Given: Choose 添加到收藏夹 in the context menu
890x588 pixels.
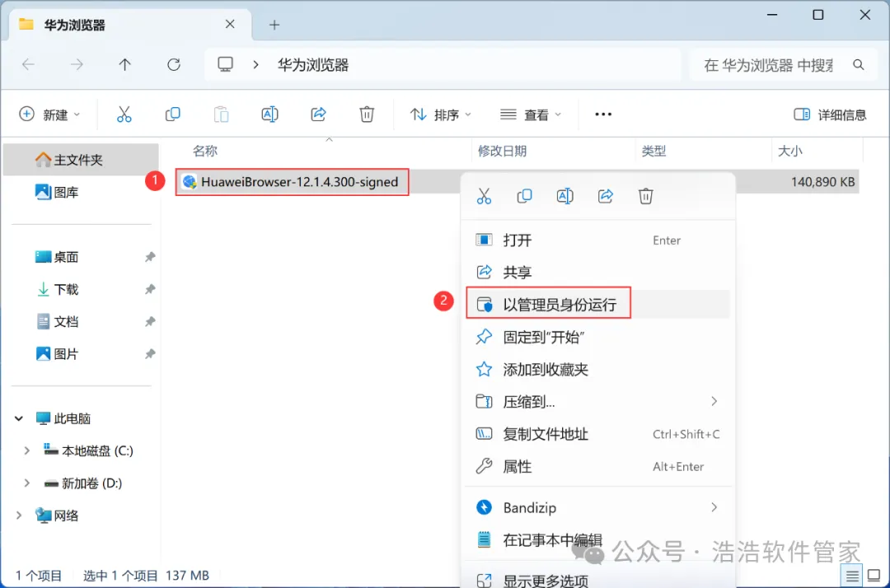Looking at the screenshot, I should pos(597,369).
